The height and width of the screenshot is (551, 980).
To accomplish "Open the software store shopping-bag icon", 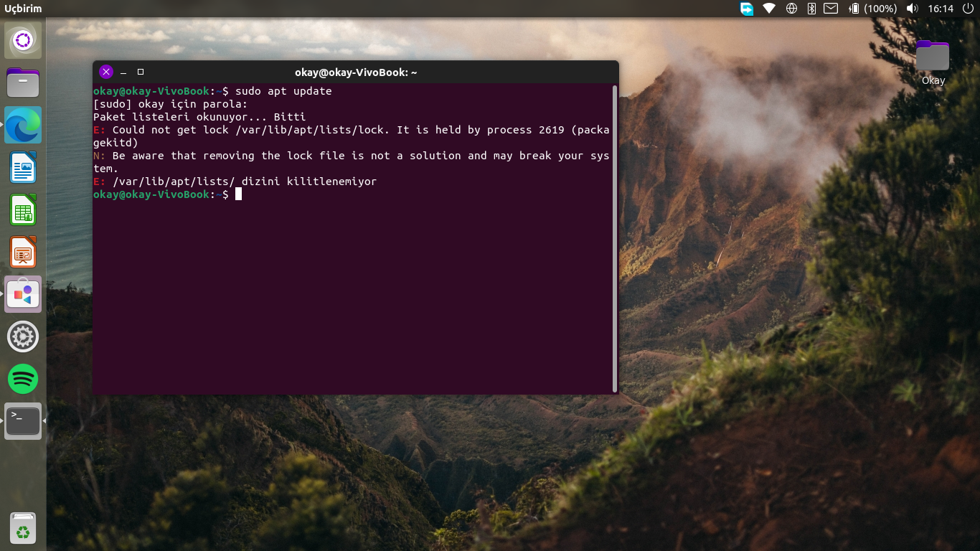I will [x=23, y=294].
